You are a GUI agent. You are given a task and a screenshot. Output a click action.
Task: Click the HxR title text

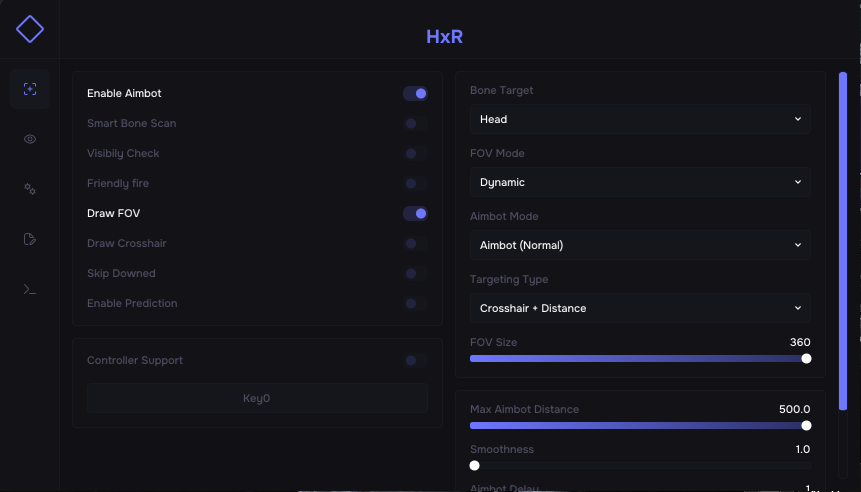[444, 38]
